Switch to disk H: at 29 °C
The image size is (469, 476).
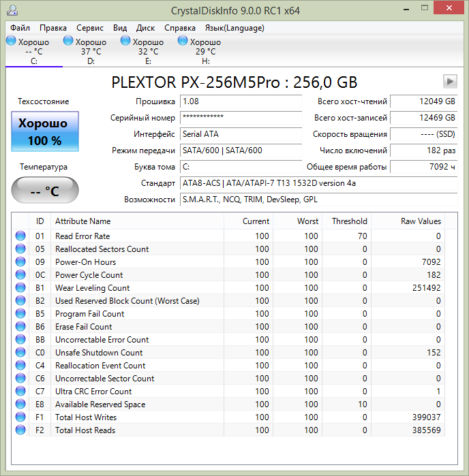[205, 50]
